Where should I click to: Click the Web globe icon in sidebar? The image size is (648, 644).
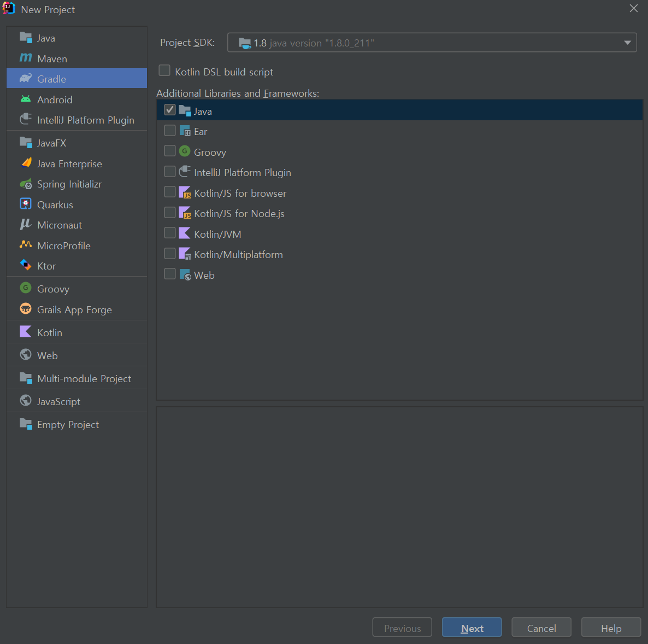click(x=26, y=354)
